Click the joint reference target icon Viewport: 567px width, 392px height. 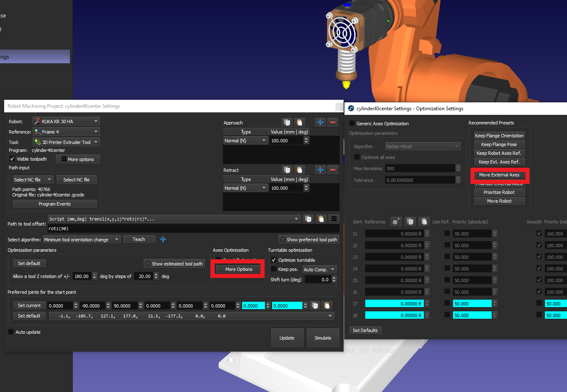click(396, 221)
